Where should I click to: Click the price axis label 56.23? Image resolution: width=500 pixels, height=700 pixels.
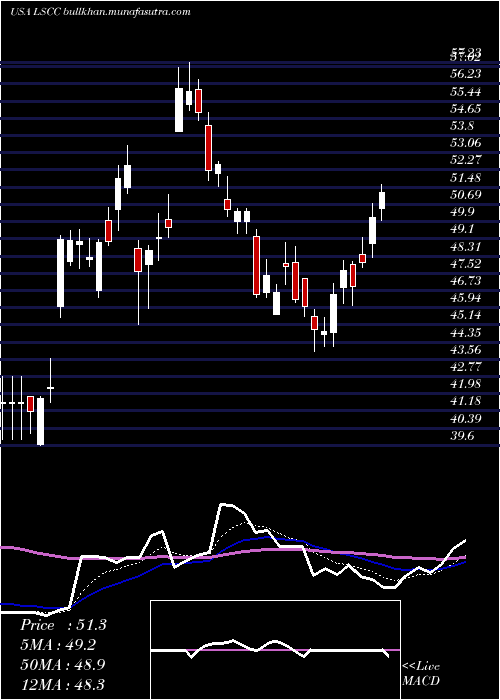[x=466, y=75]
